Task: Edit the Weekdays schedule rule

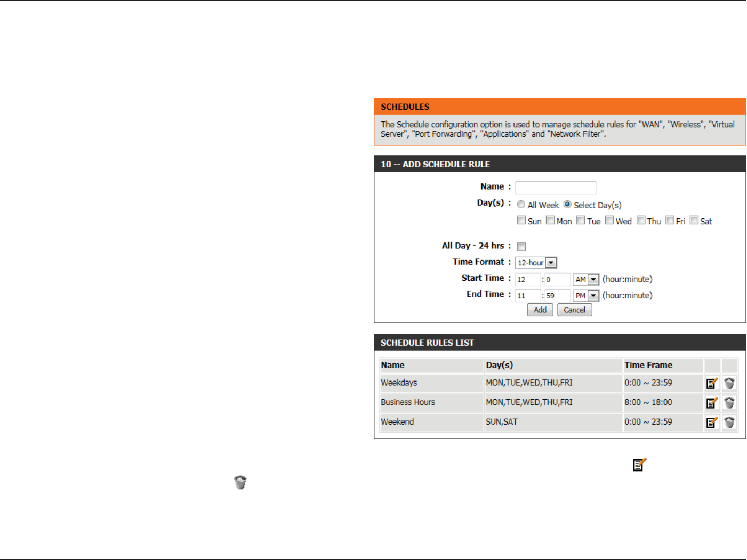Action: coord(712,383)
